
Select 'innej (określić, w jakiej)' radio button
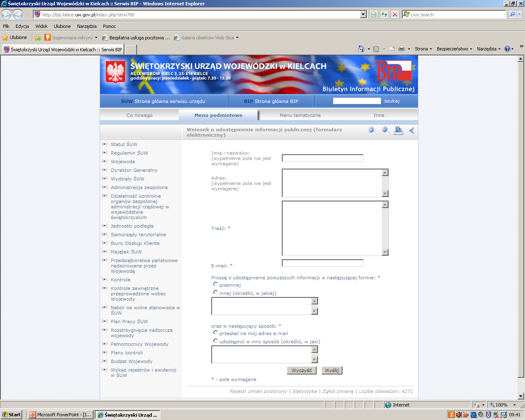[x=215, y=292]
